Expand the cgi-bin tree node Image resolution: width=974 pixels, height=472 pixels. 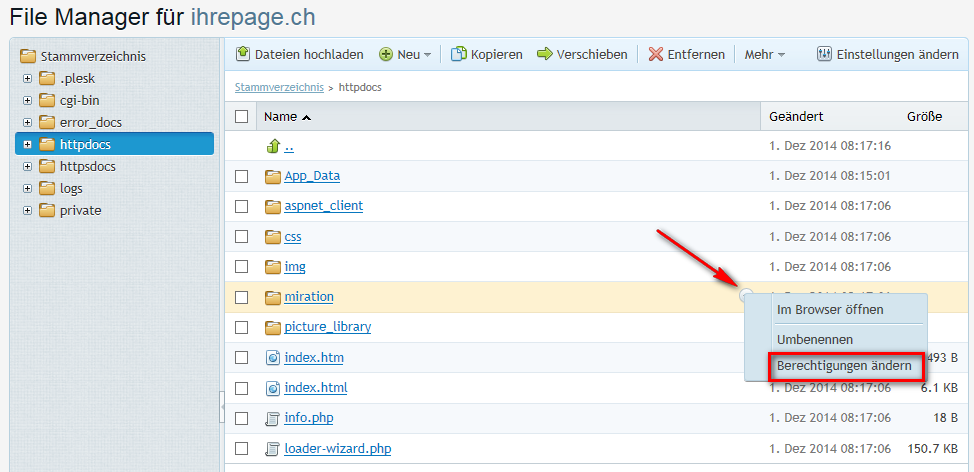tap(27, 100)
